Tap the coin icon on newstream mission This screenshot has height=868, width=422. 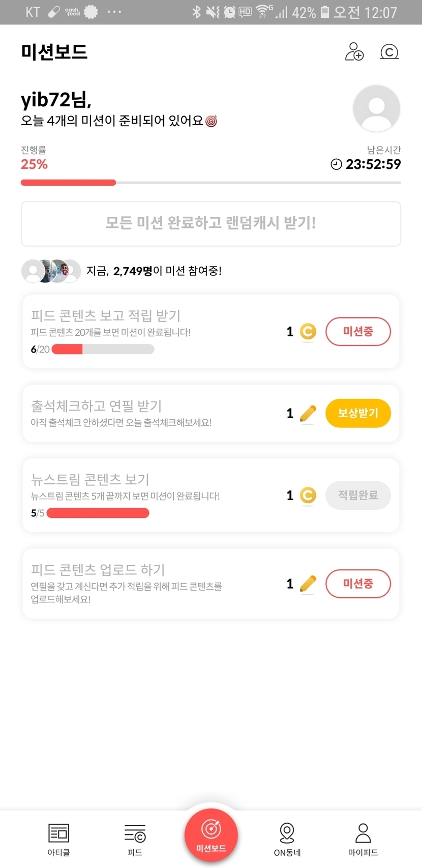point(308,495)
